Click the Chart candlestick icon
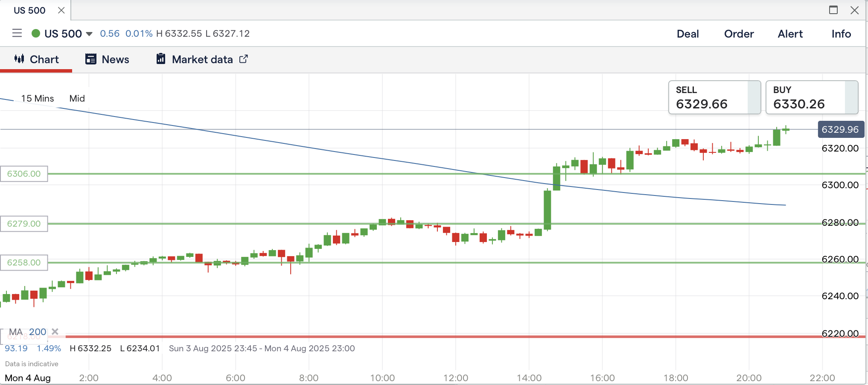 [19, 59]
